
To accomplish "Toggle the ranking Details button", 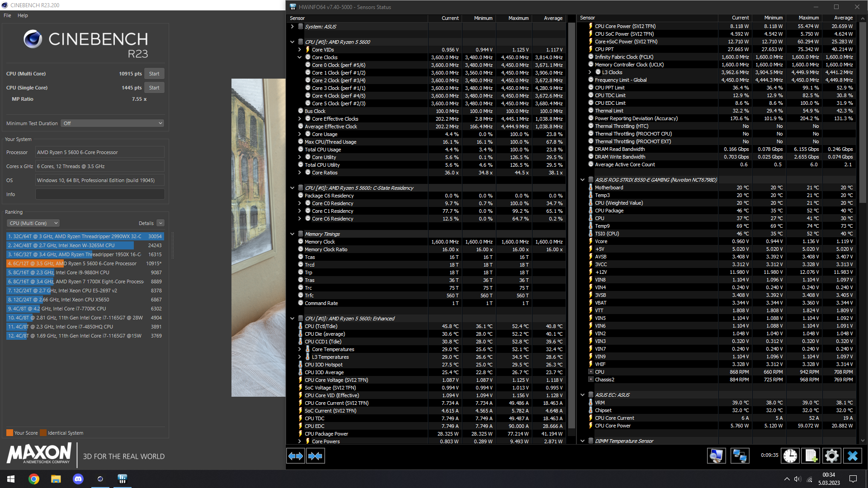I will click(x=160, y=223).
